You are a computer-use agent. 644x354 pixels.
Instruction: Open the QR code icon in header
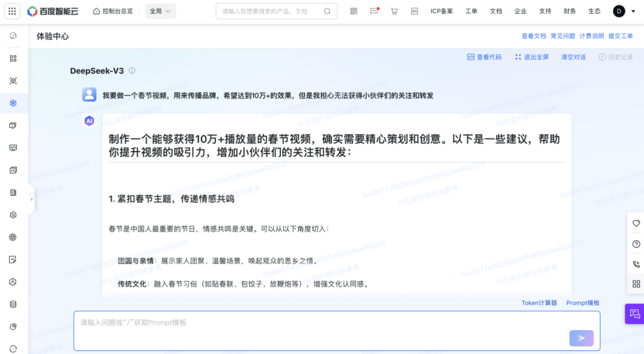[354, 11]
